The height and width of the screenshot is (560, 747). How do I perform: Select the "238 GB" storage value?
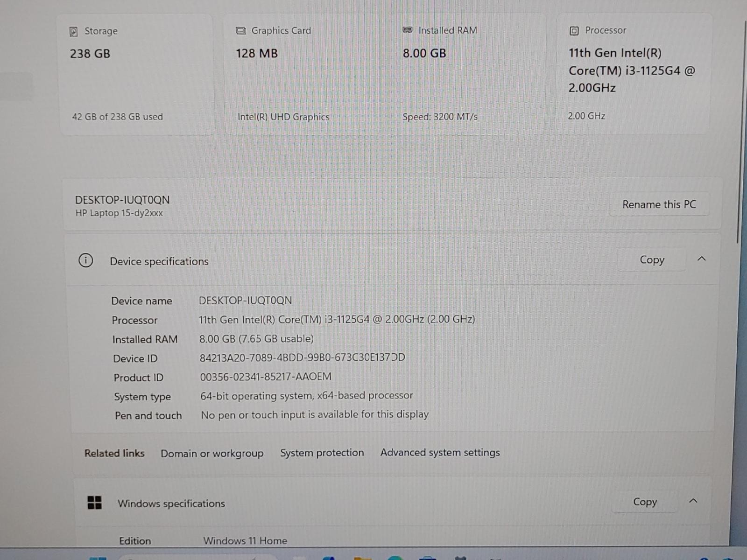(90, 54)
